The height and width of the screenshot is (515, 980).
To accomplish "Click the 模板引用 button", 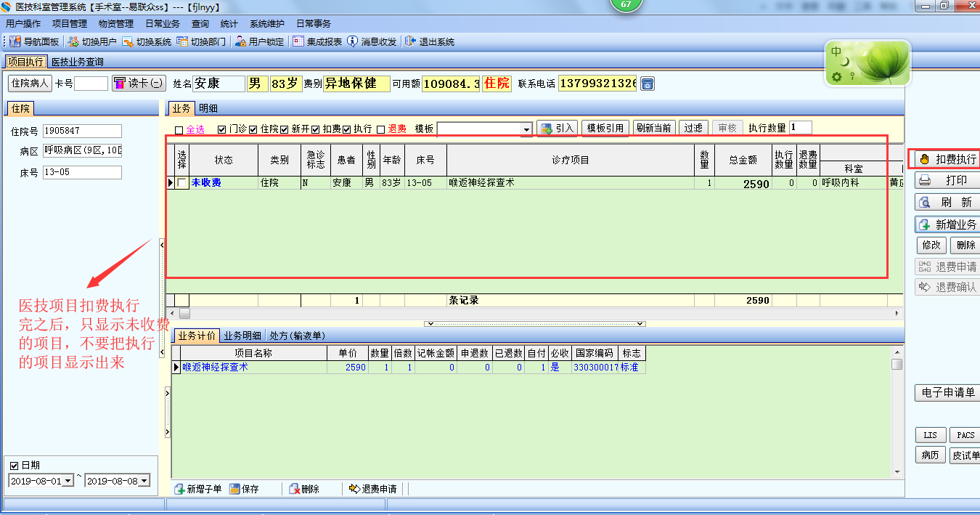I will click(605, 128).
